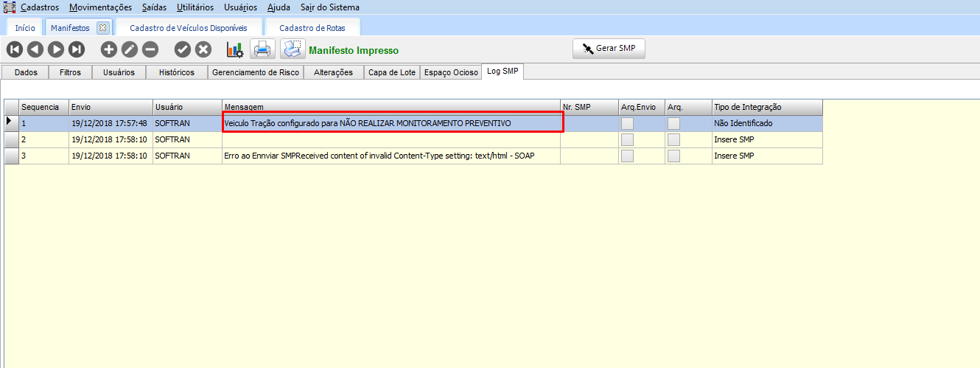Click 'Insere SMP' cell in sequence 3 row
The height and width of the screenshot is (368, 980).
767,156
